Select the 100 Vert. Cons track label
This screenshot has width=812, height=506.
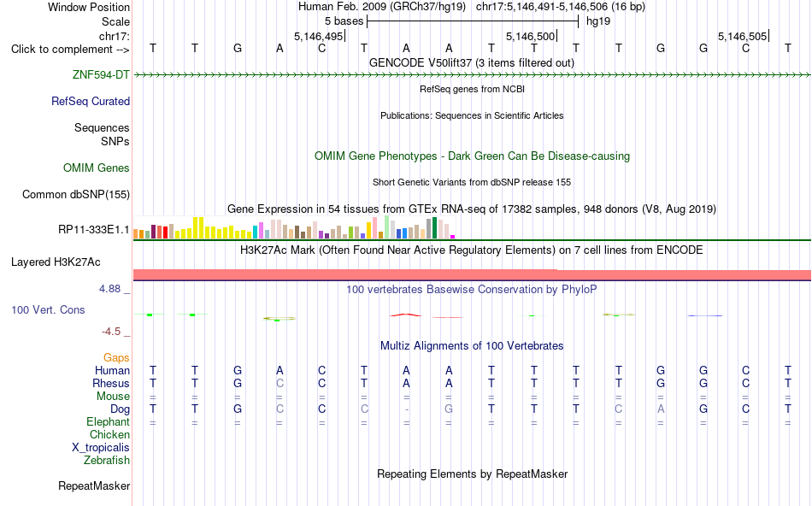coord(48,309)
